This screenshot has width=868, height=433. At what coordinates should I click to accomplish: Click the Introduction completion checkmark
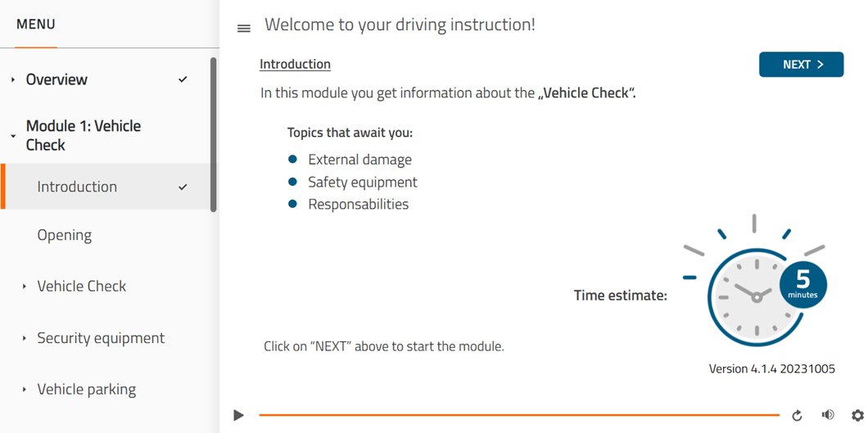point(183,187)
